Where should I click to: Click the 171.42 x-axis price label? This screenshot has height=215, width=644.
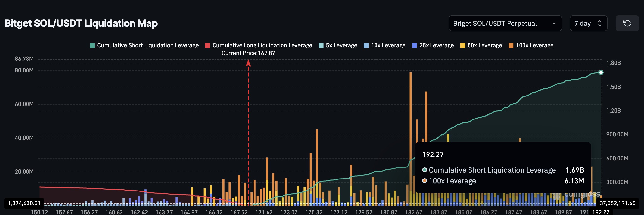(x=264, y=212)
